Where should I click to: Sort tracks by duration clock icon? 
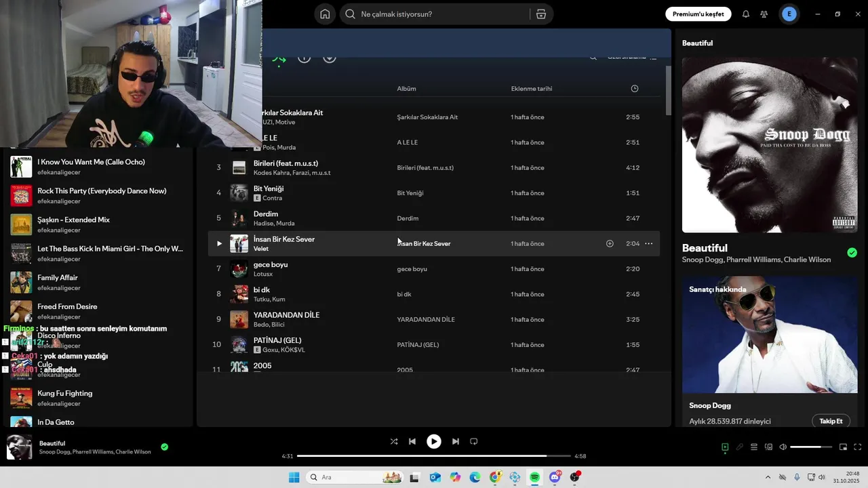pos(635,89)
